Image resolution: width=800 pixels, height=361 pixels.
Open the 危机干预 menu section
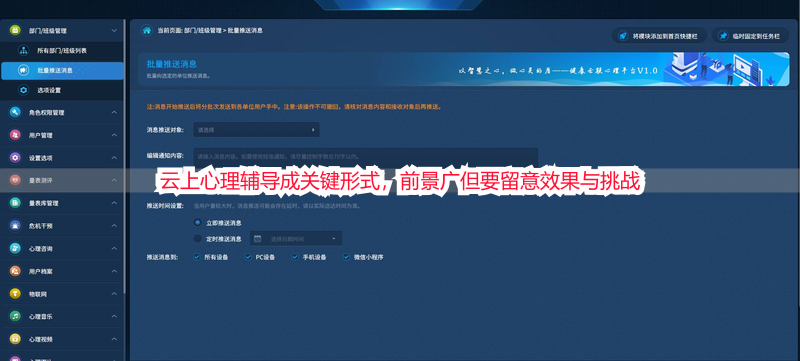pyautogui.click(x=62, y=225)
